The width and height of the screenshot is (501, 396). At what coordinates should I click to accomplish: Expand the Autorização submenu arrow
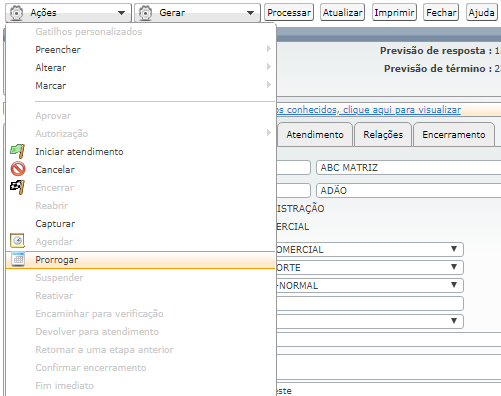(269, 133)
